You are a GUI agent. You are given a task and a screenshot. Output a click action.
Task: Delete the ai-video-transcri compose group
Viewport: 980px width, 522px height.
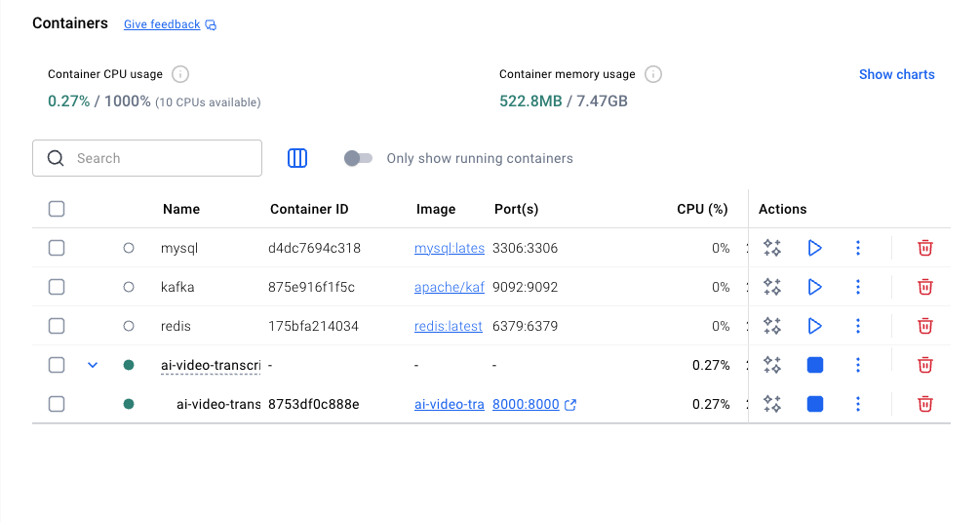pyautogui.click(x=925, y=365)
